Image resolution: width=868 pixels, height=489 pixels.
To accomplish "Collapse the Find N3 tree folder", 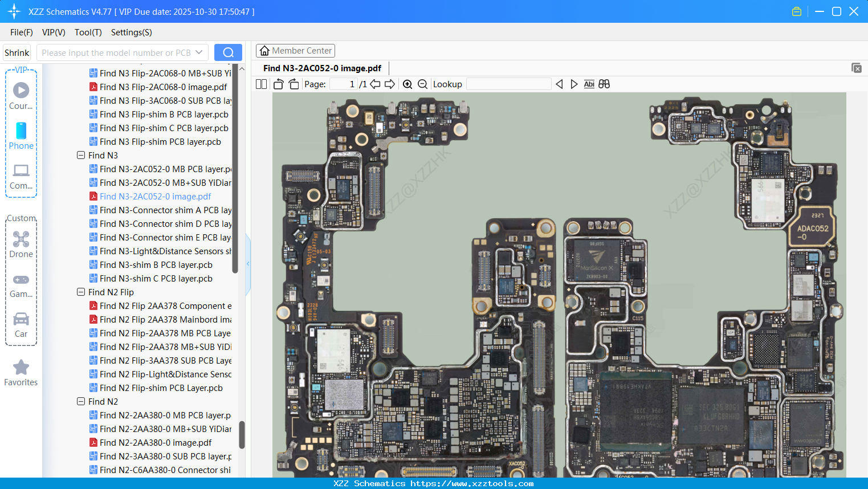I will pyautogui.click(x=81, y=155).
